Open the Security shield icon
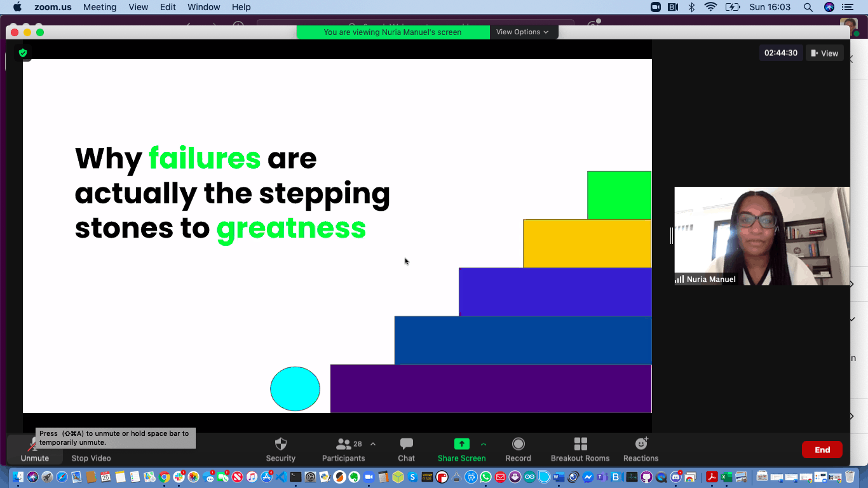The height and width of the screenshot is (488, 868). coord(281,444)
